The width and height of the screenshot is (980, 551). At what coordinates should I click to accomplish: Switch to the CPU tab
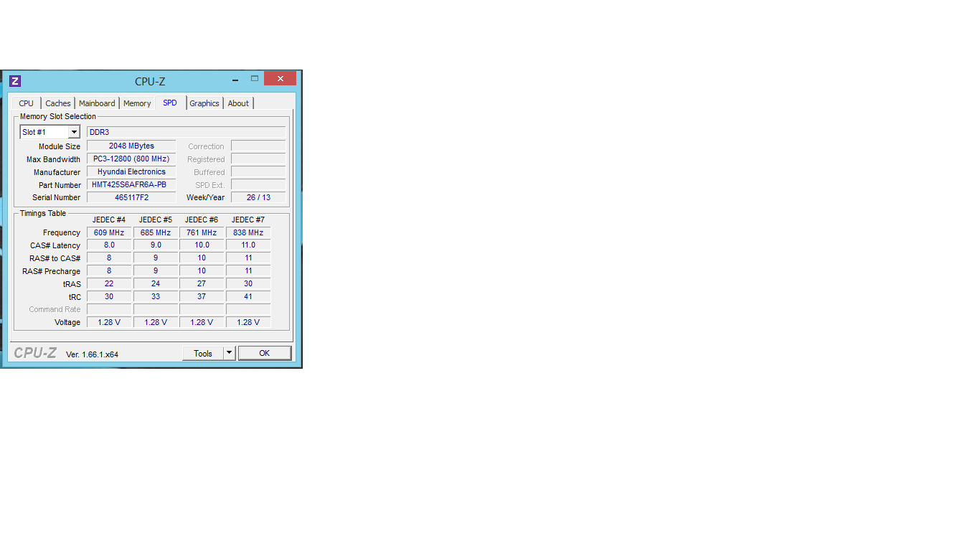pyautogui.click(x=26, y=103)
